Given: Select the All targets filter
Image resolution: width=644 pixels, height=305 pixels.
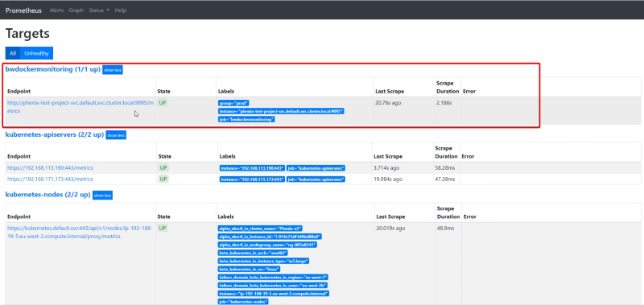Looking at the screenshot, I should (x=13, y=53).
